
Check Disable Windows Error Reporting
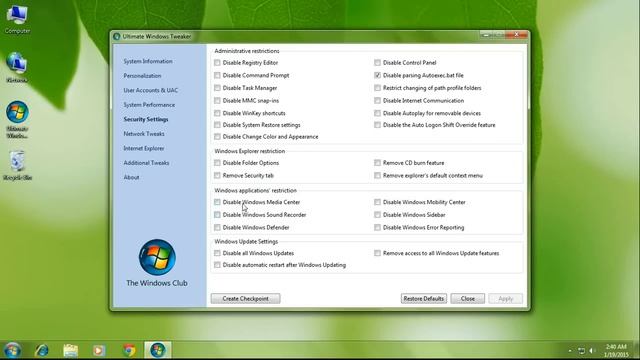pyautogui.click(x=377, y=227)
